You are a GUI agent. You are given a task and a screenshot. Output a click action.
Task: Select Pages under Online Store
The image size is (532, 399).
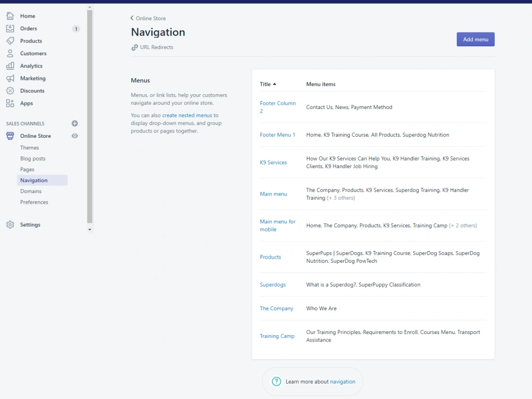coord(27,169)
